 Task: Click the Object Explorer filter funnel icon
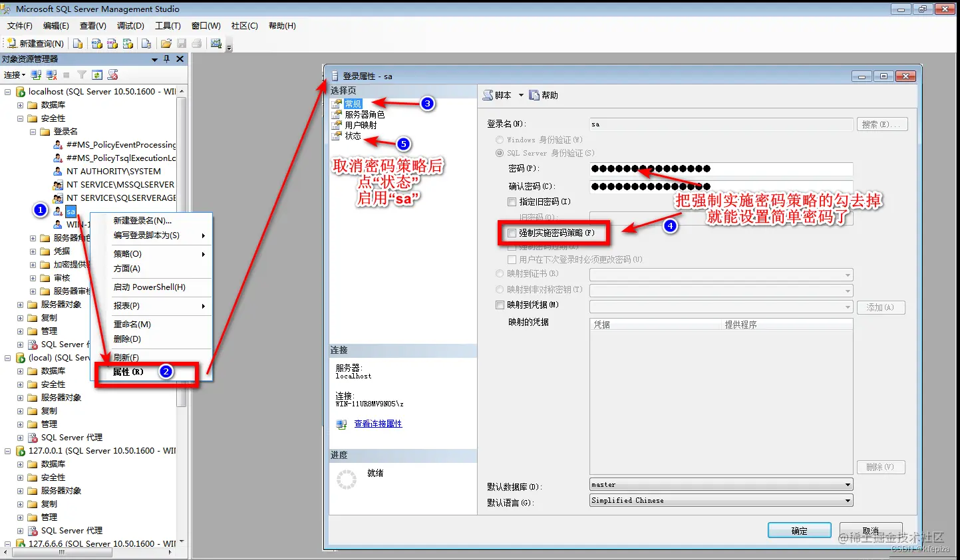click(82, 74)
